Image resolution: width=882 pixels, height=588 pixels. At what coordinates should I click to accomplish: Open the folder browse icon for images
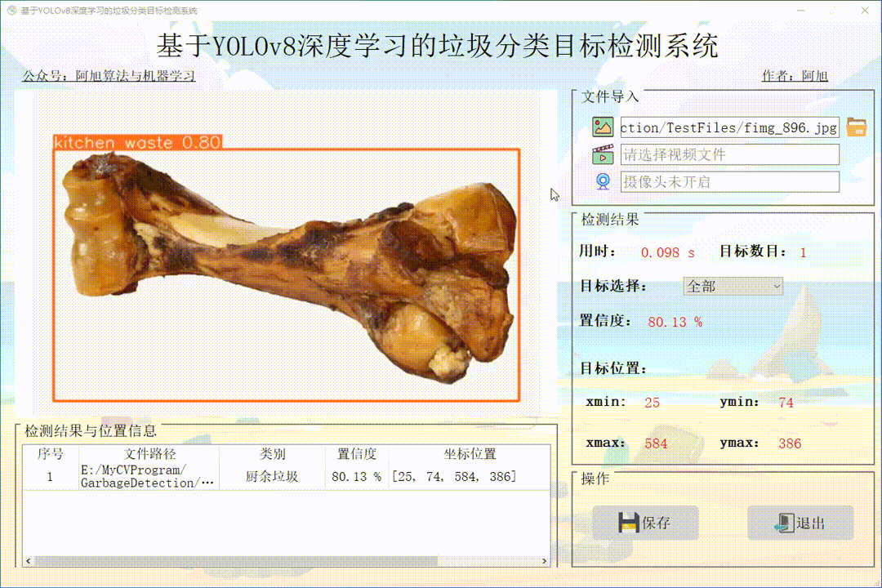pyautogui.click(x=858, y=127)
